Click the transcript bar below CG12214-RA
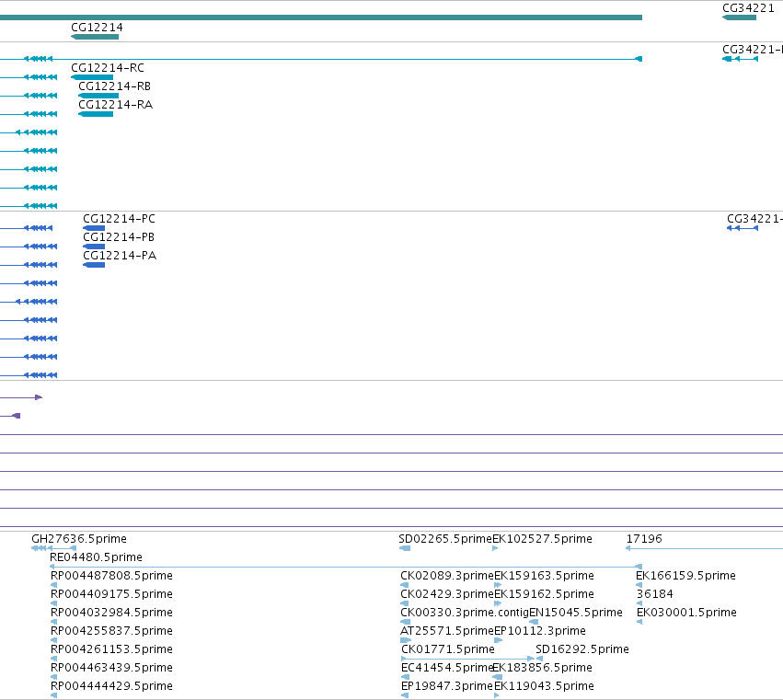This screenshot has width=783, height=700. coord(96,114)
